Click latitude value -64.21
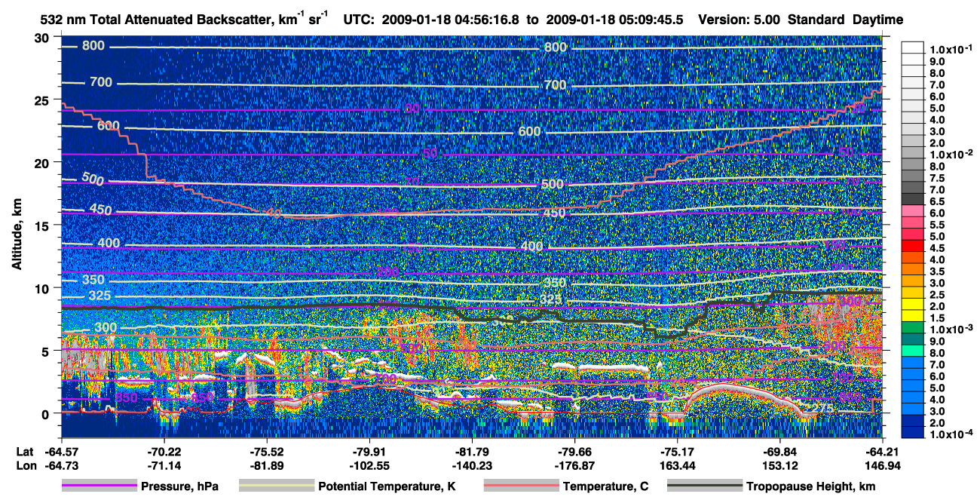 point(882,452)
